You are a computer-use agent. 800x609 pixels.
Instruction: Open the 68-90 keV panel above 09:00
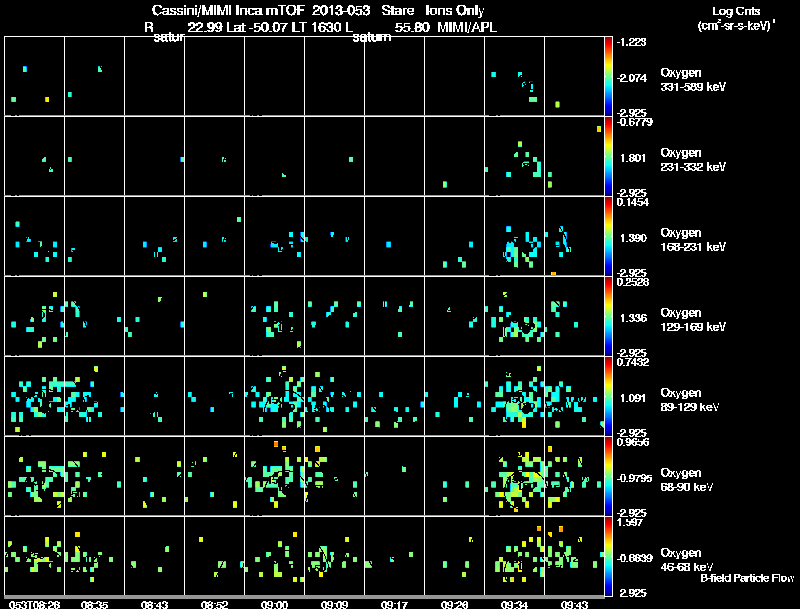(x=274, y=476)
